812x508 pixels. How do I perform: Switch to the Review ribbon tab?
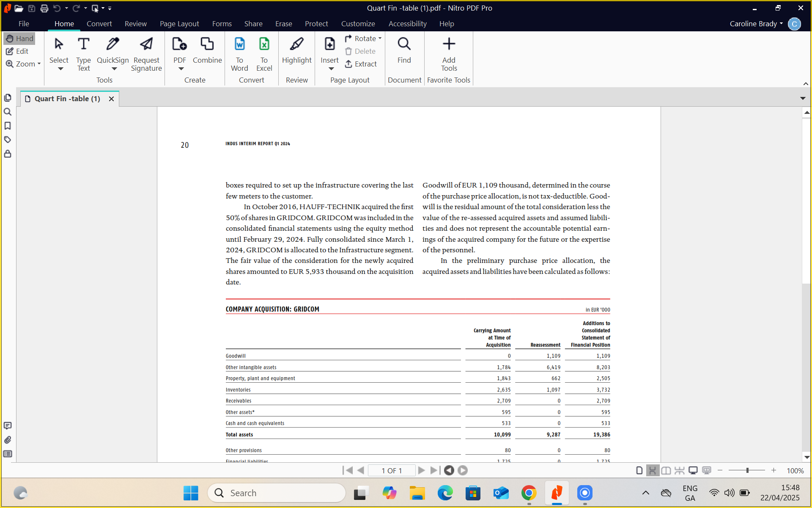click(x=135, y=24)
